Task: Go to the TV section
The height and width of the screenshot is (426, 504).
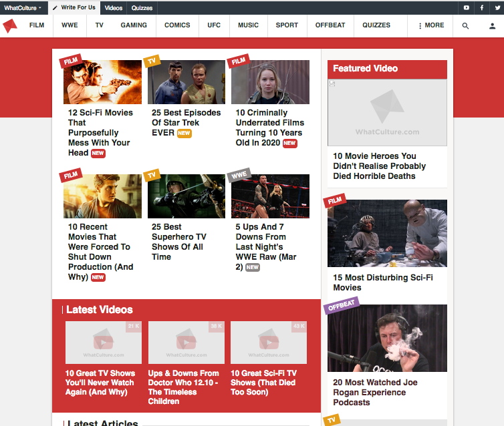Action: click(100, 25)
